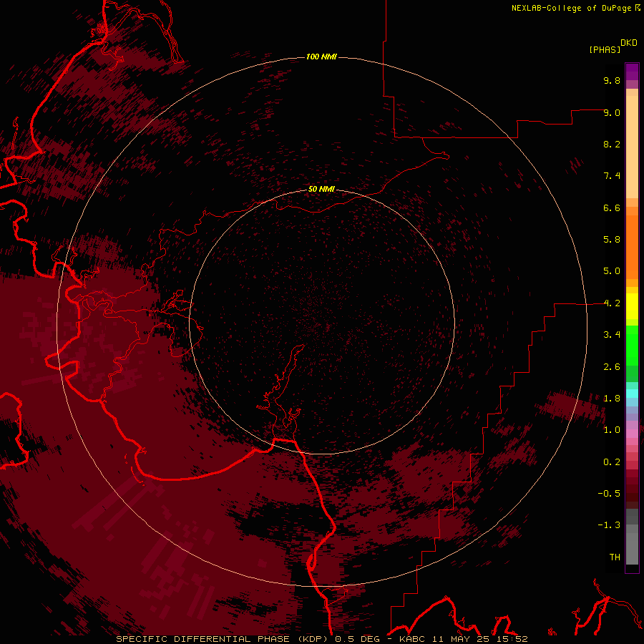Click the 6.6 legend value
The image size is (644, 644).
click(x=612, y=208)
